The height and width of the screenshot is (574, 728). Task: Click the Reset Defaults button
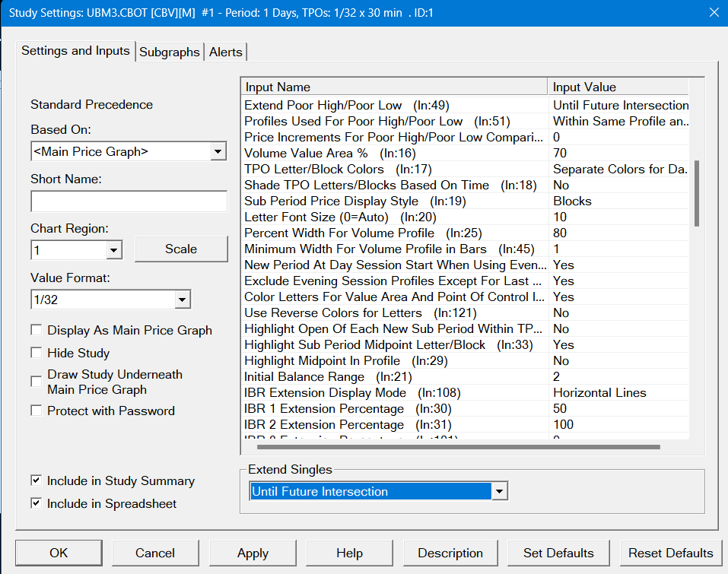(670, 553)
